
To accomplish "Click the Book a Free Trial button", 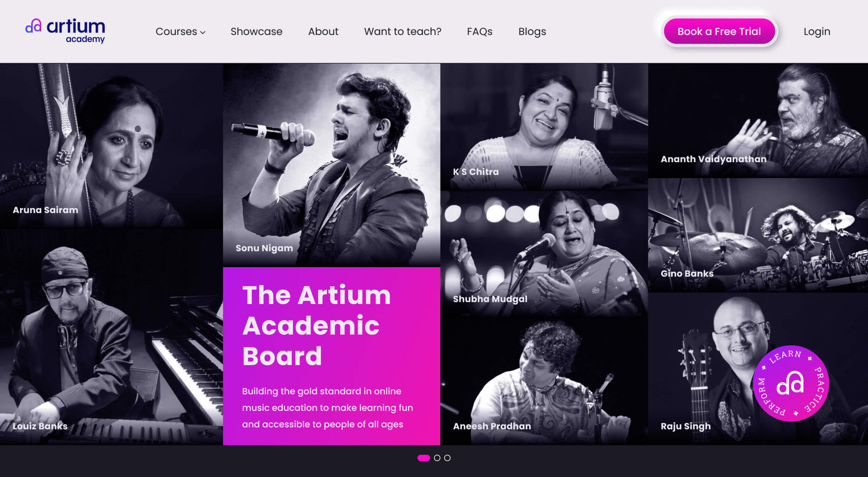I will (719, 31).
